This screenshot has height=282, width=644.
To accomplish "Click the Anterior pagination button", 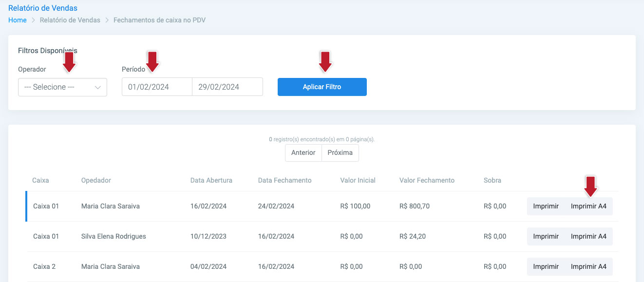I will 303,152.
